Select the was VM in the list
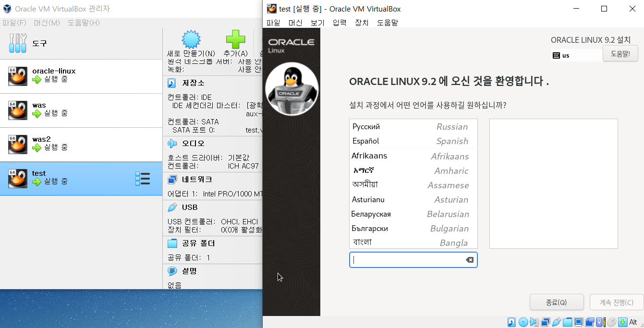The height and width of the screenshot is (328, 644). [x=81, y=110]
